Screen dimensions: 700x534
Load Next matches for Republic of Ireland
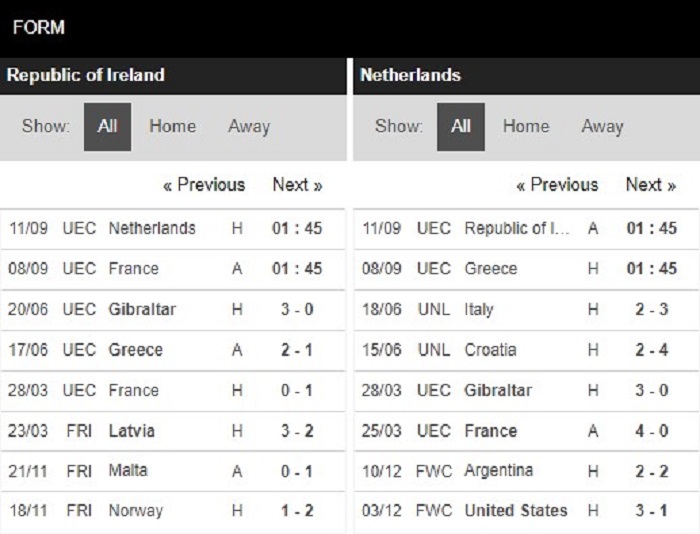(x=297, y=185)
